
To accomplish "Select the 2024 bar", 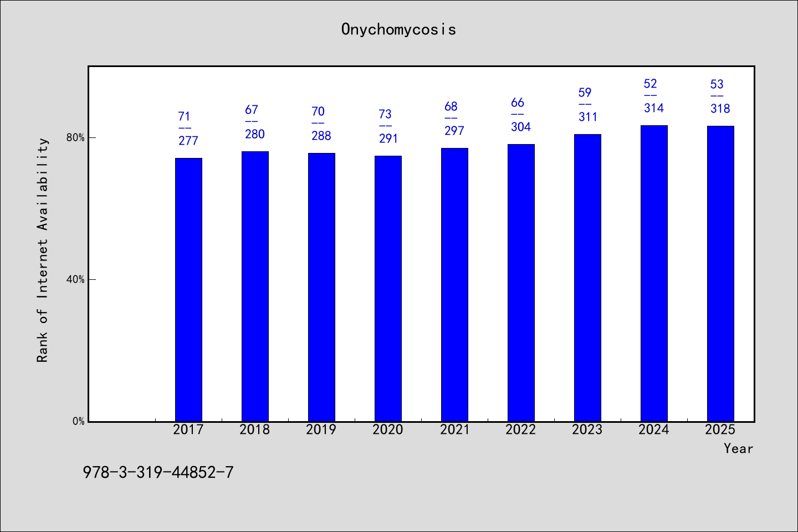I will 654,273.
